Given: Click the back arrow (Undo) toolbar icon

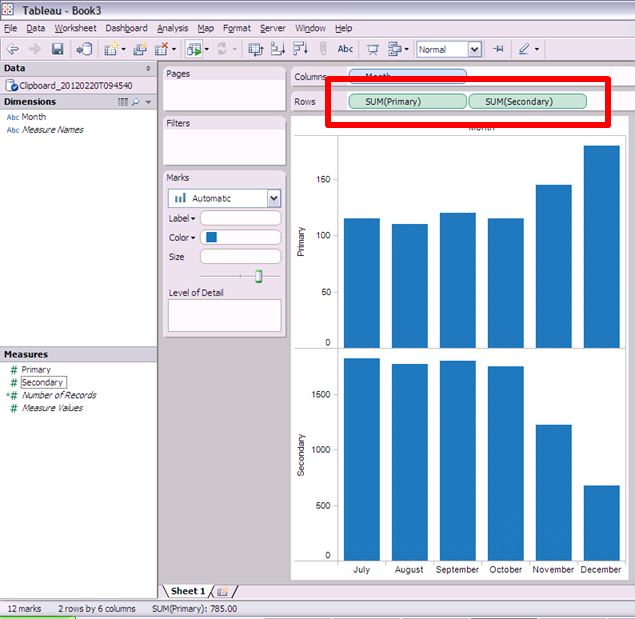Looking at the screenshot, I should pyautogui.click(x=13, y=49).
